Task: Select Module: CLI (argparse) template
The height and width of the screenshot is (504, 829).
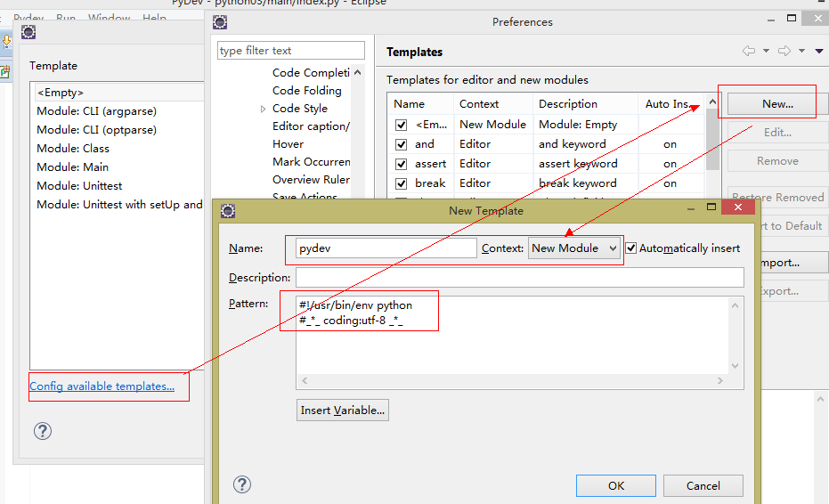Action: click(97, 111)
